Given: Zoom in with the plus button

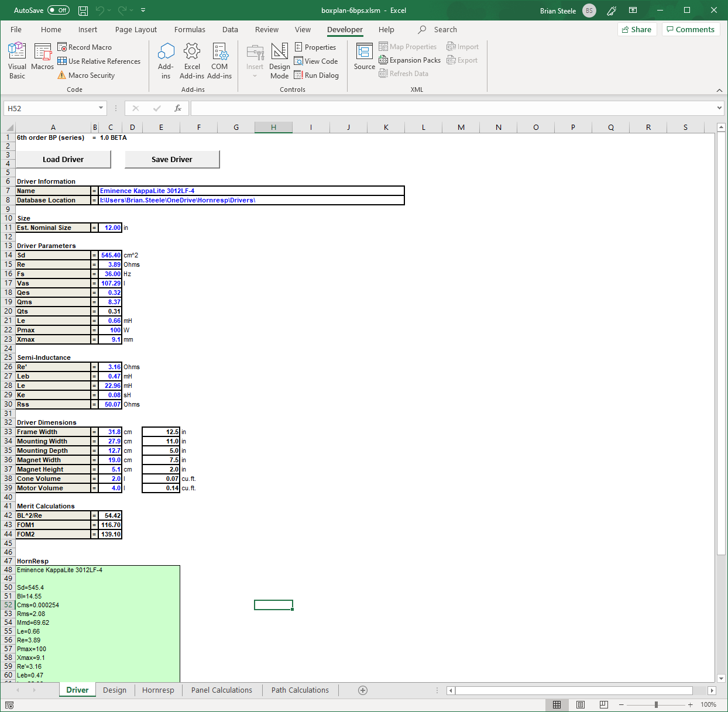Looking at the screenshot, I should (691, 705).
